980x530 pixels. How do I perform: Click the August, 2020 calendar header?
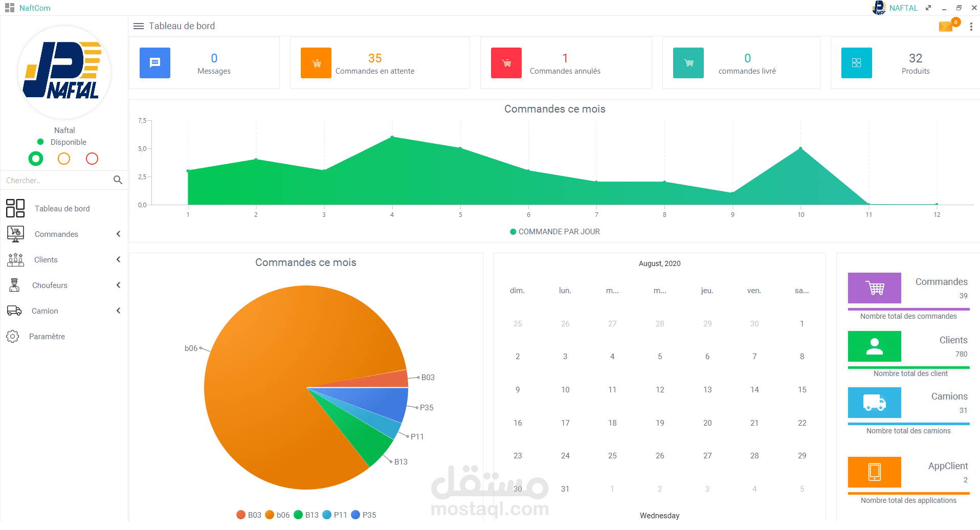pyautogui.click(x=659, y=263)
